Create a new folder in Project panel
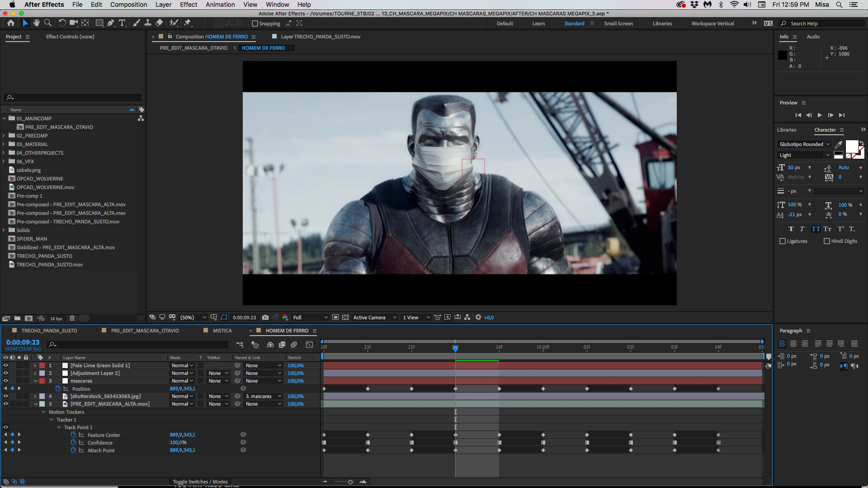868x488 pixels. click(x=17, y=318)
